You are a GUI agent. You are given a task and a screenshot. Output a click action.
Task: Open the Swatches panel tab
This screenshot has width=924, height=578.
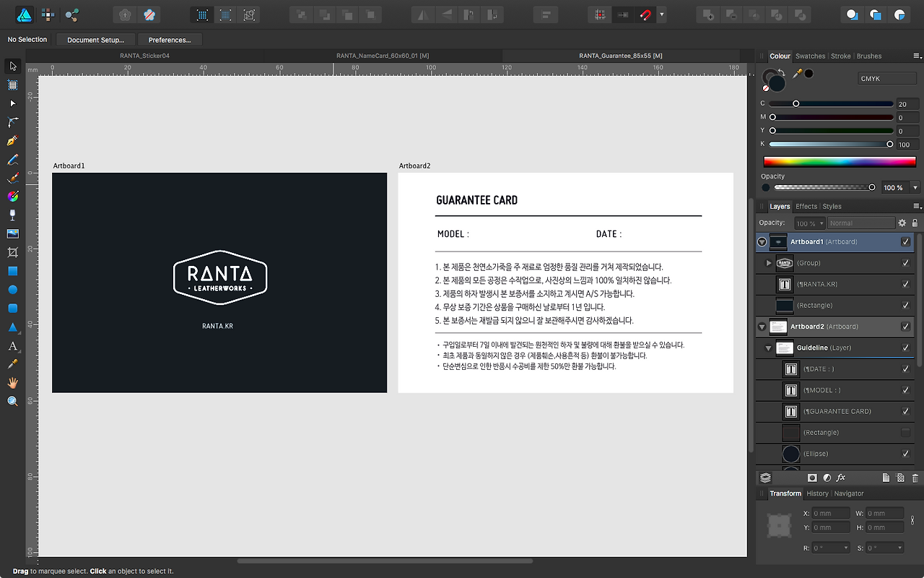click(x=810, y=56)
